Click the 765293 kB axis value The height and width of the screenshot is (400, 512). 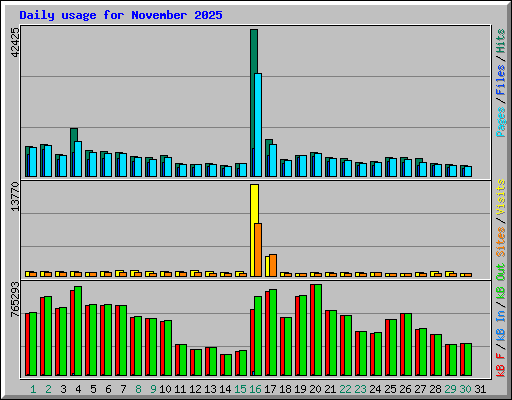[15, 299]
